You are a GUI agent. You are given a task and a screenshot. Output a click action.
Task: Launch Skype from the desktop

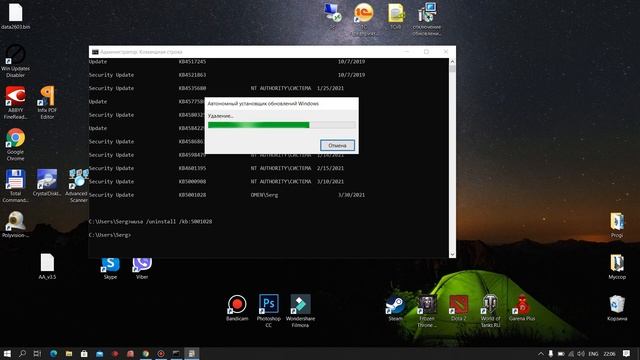110,268
